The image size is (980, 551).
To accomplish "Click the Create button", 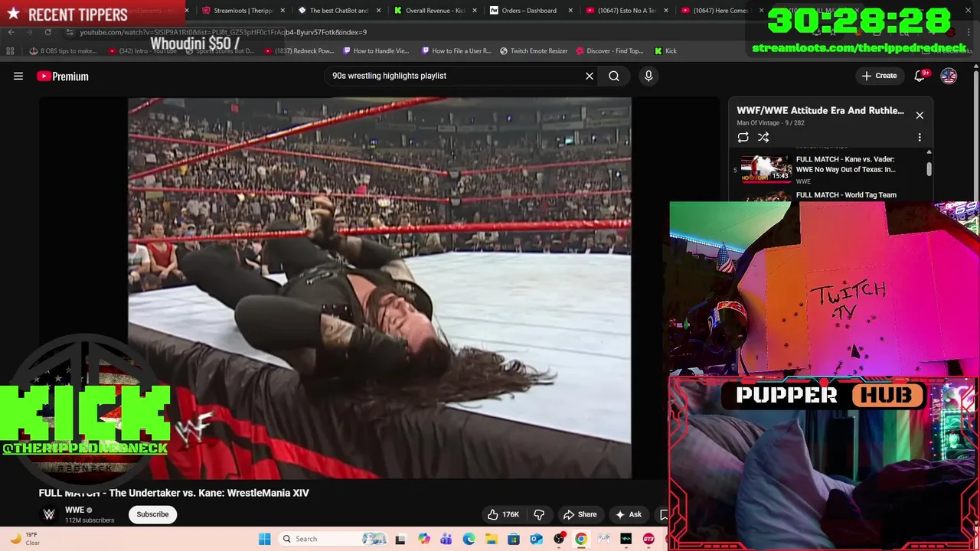I will point(879,76).
